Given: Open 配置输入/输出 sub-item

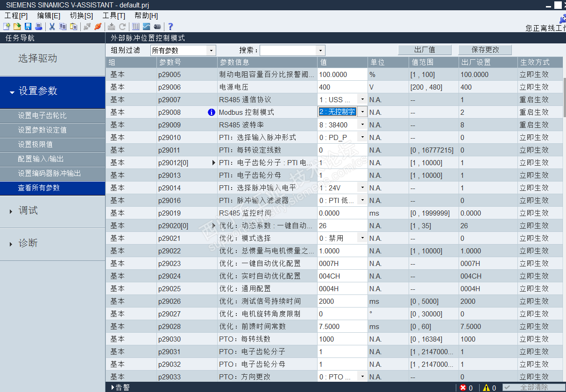Looking at the screenshot, I should click(52, 159).
